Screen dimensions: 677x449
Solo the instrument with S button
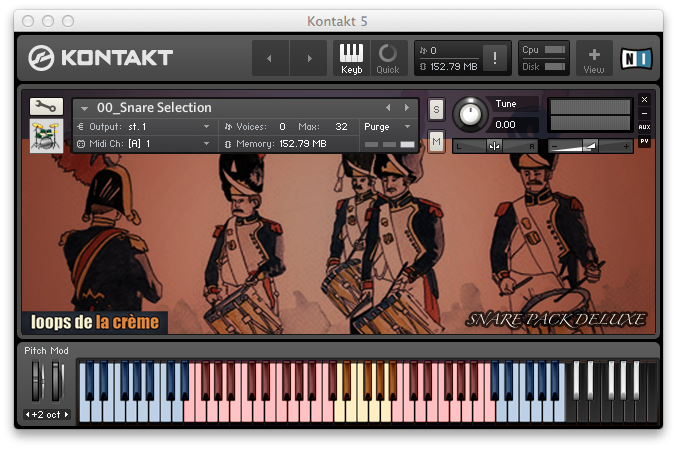[x=437, y=110]
